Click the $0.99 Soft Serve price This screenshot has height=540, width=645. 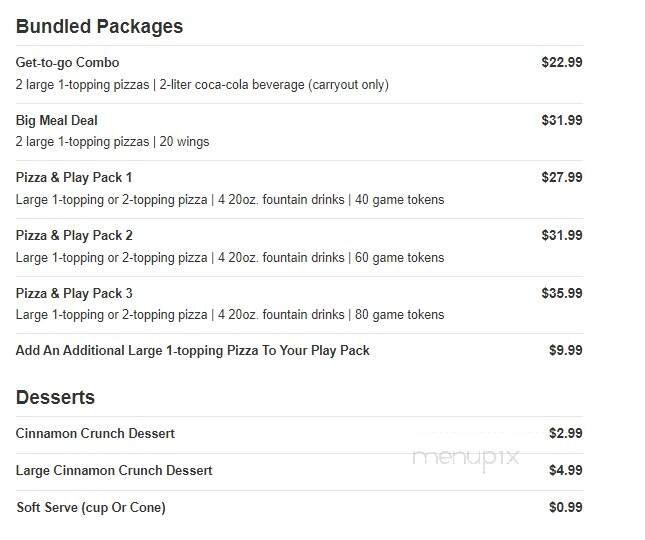tap(565, 507)
